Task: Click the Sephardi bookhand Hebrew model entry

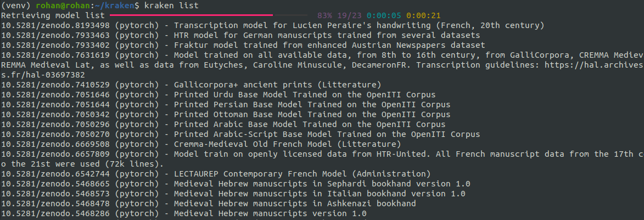Action: [322, 184]
